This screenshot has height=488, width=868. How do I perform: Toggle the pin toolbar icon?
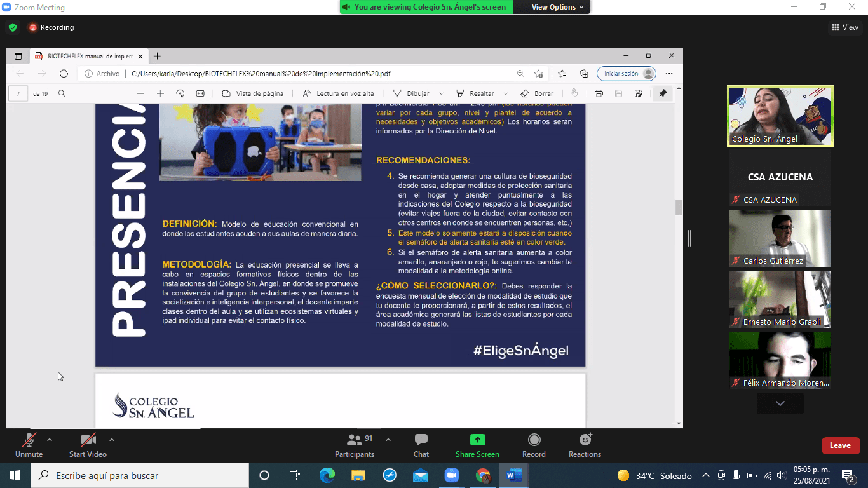[x=663, y=93]
